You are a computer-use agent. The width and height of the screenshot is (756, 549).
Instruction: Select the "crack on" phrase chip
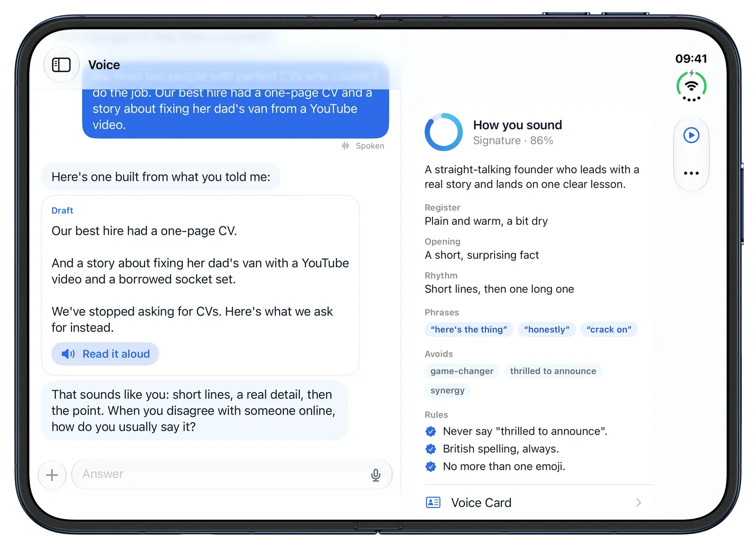(x=609, y=329)
